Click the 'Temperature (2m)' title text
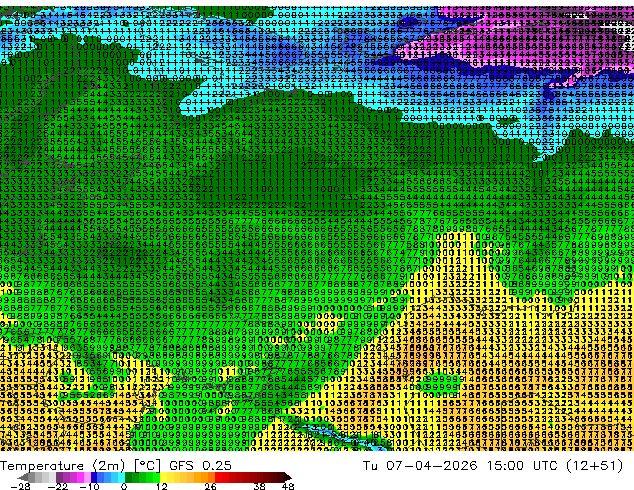The height and width of the screenshot is (490, 634). click(x=62, y=466)
